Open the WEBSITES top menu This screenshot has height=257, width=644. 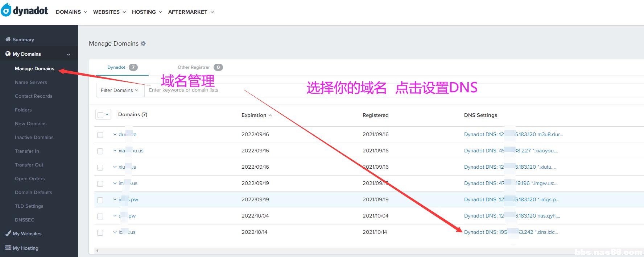coord(110,12)
